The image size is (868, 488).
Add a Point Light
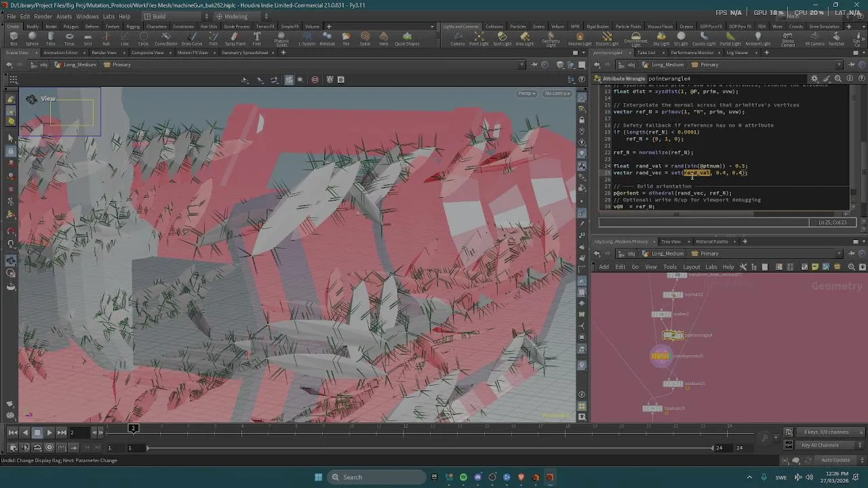(479, 39)
